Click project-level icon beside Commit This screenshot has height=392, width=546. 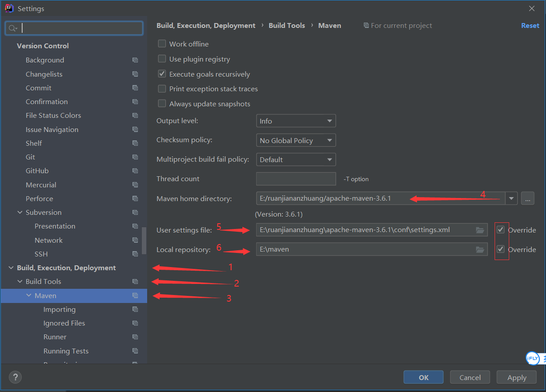point(135,88)
